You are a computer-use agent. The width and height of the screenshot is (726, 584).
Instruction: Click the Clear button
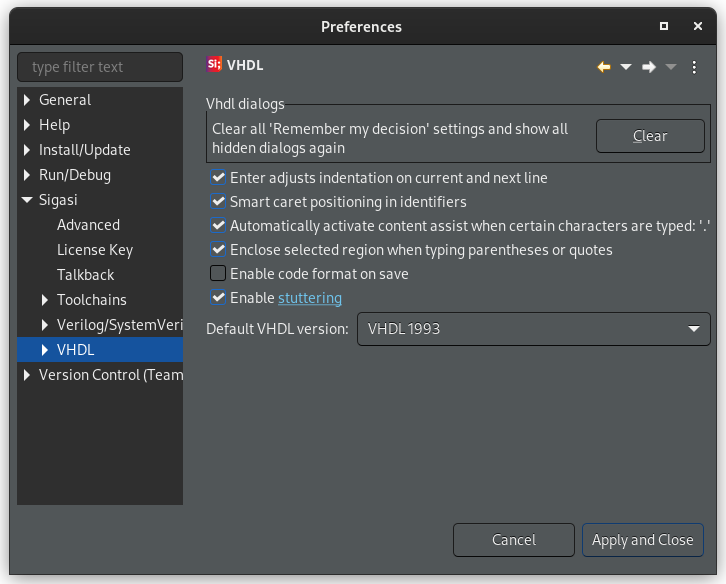point(650,136)
